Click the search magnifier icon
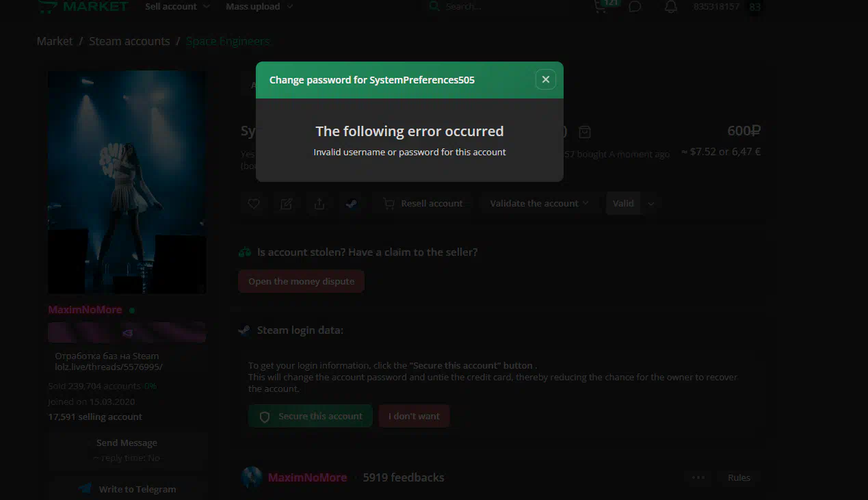Viewport: 868px width, 500px height. (x=434, y=7)
